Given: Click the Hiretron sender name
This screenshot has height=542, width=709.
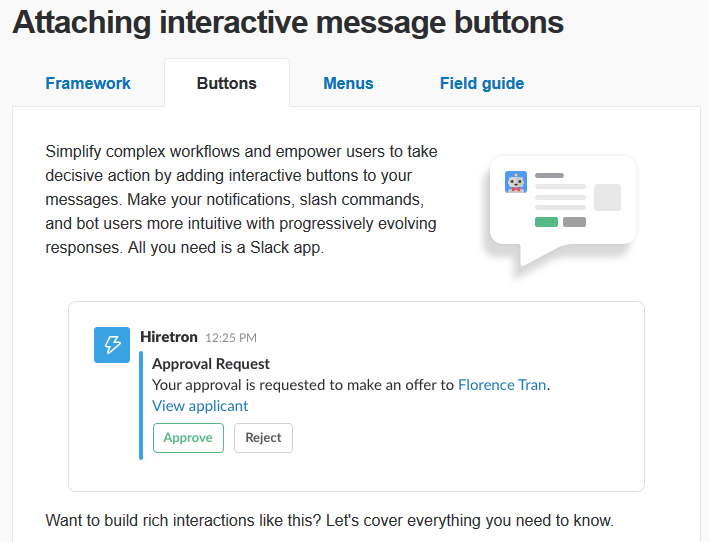Looking at the screenshot, I should click(x=169, y=337).
